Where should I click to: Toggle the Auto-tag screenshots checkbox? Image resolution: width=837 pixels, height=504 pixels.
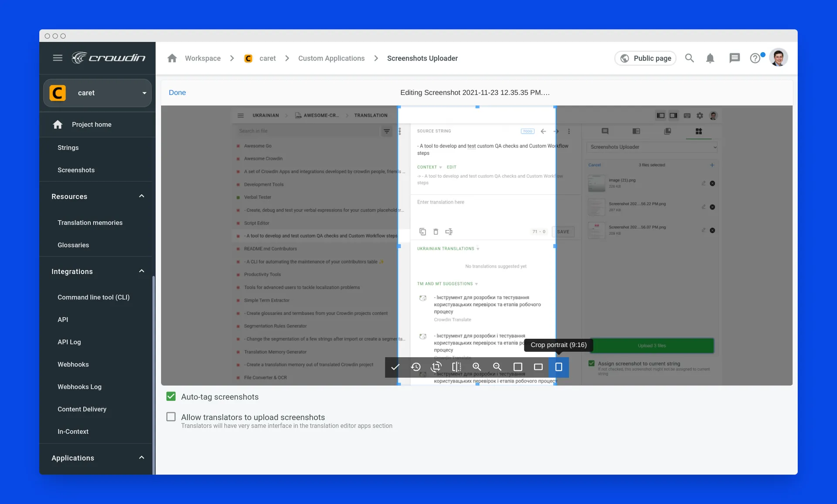(x=171, y=396)
